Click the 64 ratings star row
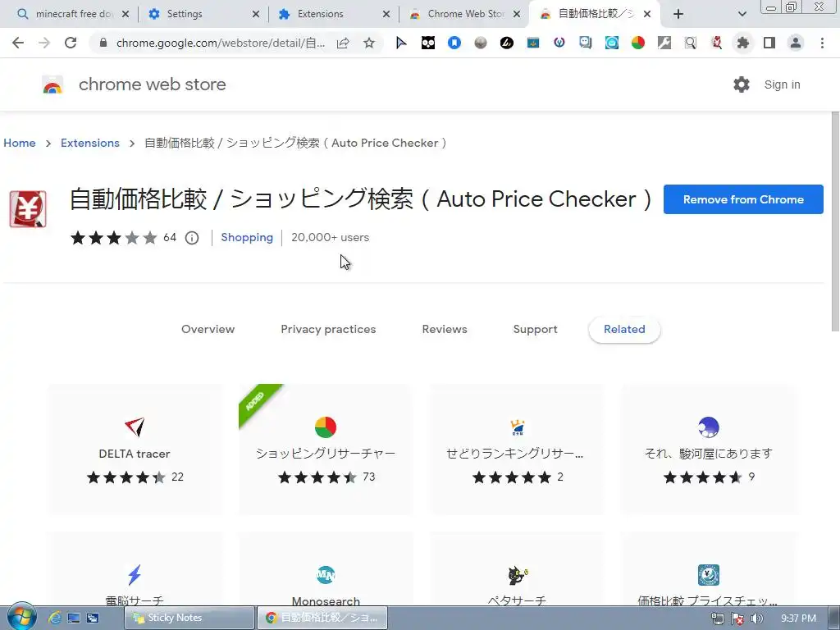The width and height of the screenshot is (840, 630). 113,237
